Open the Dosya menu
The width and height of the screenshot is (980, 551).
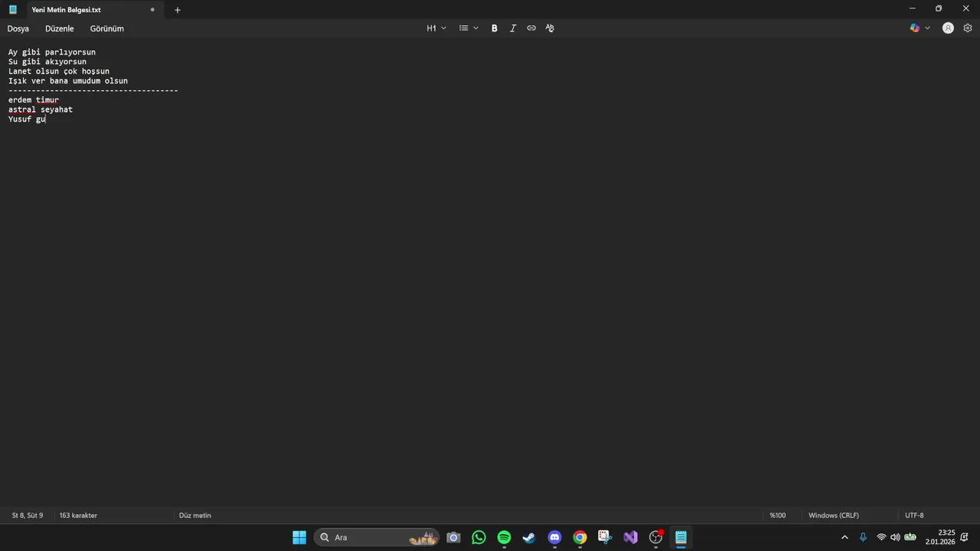pos(18,28)
